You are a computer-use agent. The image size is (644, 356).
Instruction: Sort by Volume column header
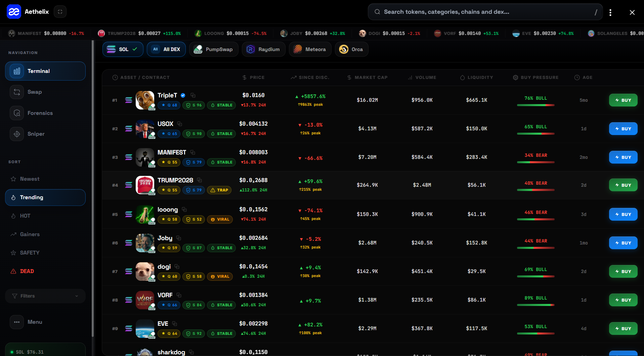(422, 78)
